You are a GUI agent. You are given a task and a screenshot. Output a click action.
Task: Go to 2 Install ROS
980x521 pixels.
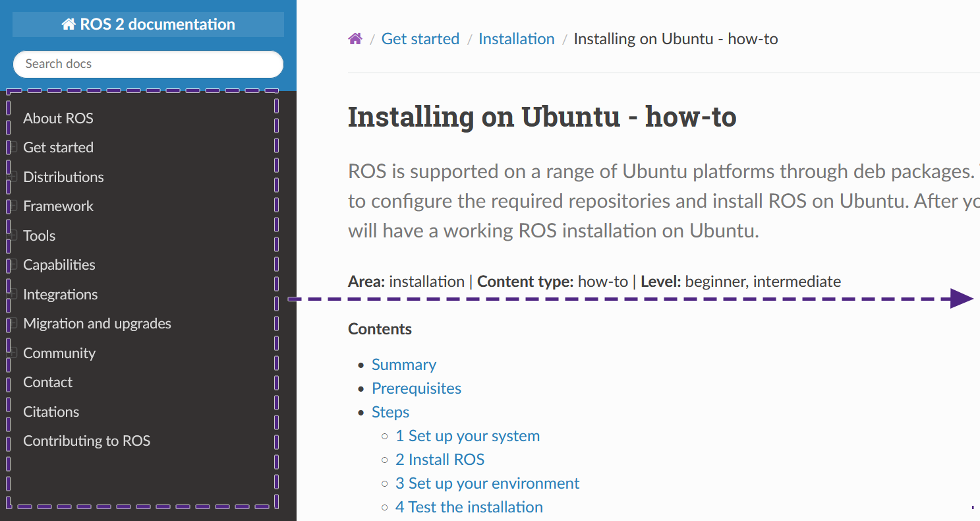click(x=440, y=460)
